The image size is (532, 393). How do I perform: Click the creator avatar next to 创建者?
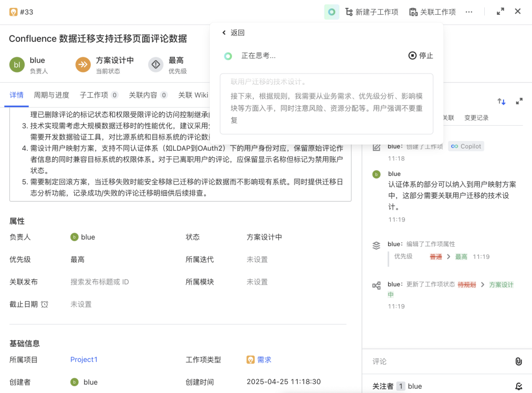[74, 382]
